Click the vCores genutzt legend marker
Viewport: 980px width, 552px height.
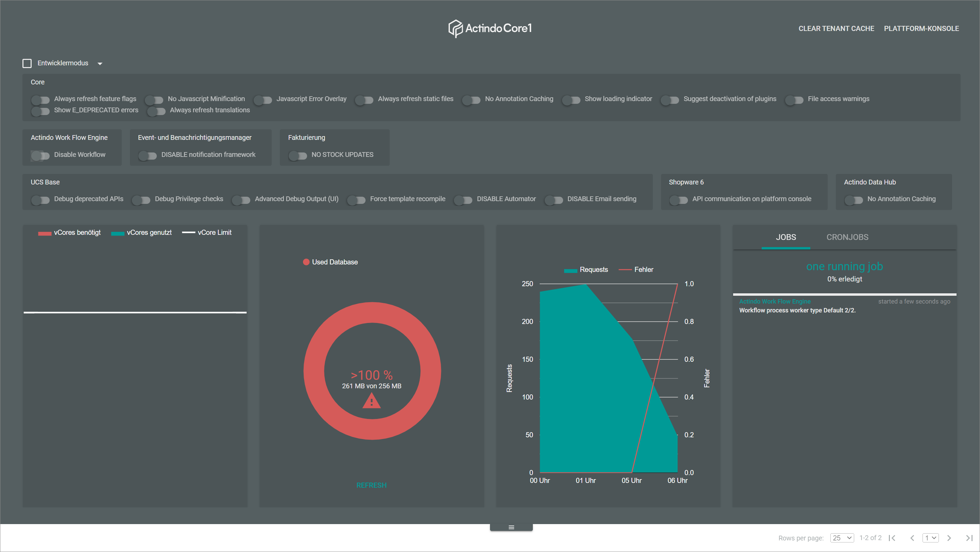[x=118, y=233]
